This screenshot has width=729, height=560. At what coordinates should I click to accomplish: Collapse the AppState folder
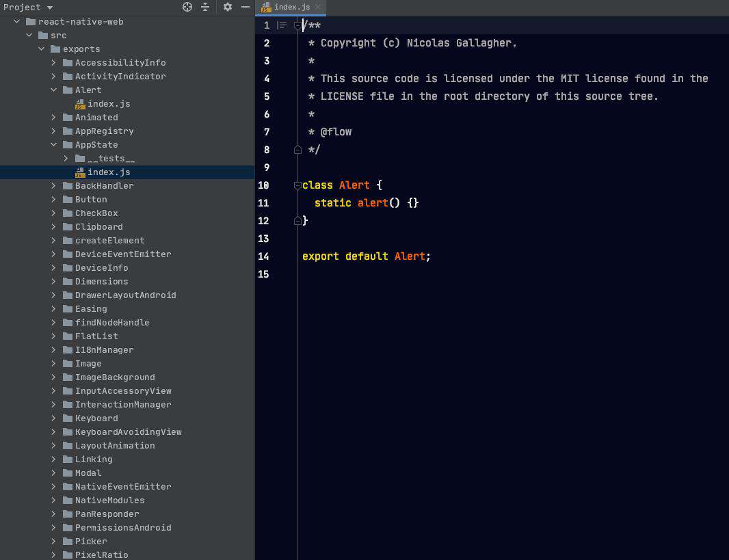pos(53,144)
